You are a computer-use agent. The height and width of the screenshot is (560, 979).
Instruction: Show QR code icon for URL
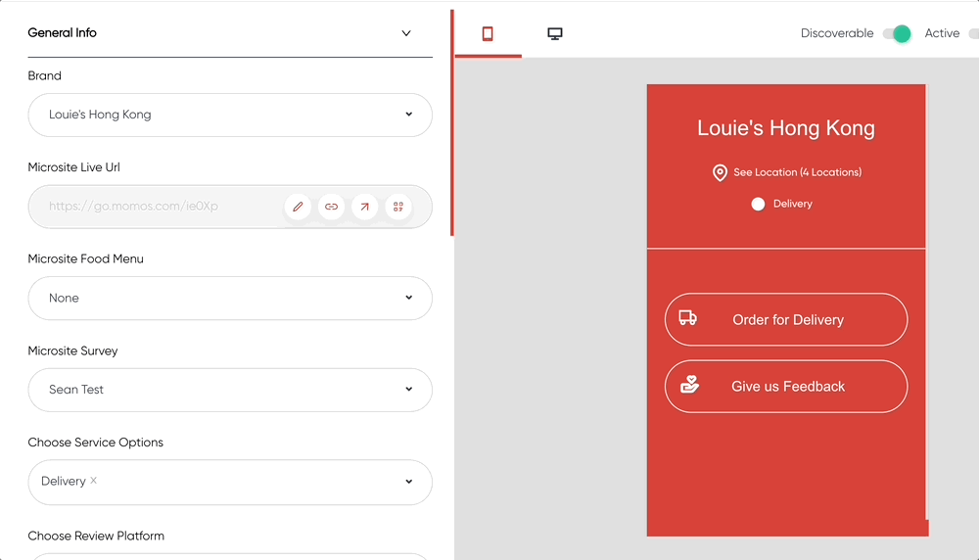point(398,207)
